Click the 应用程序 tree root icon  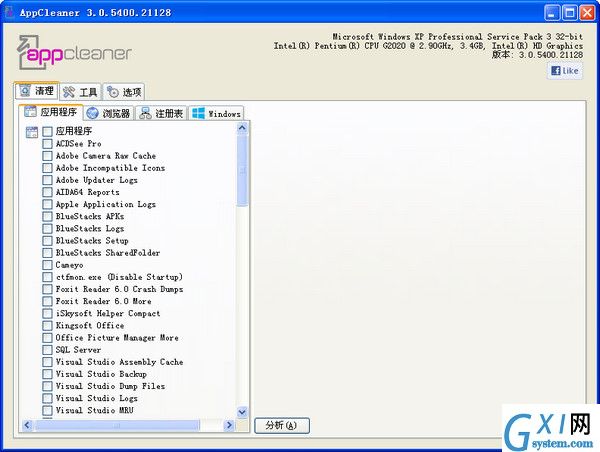pos(32,132)
